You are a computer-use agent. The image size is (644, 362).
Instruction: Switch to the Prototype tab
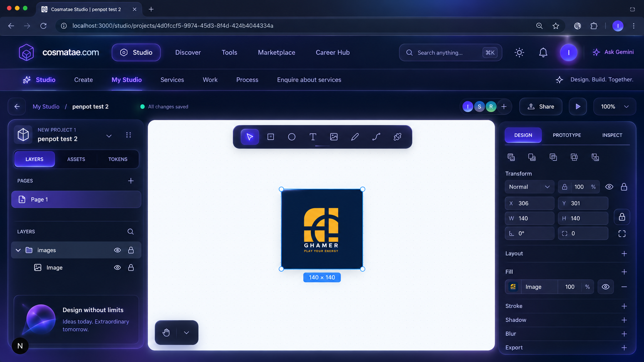[567, 135]
